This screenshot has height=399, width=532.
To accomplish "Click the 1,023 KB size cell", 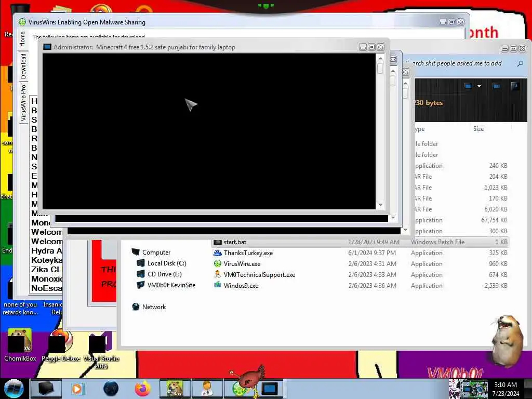I will (x=496, y=187).
